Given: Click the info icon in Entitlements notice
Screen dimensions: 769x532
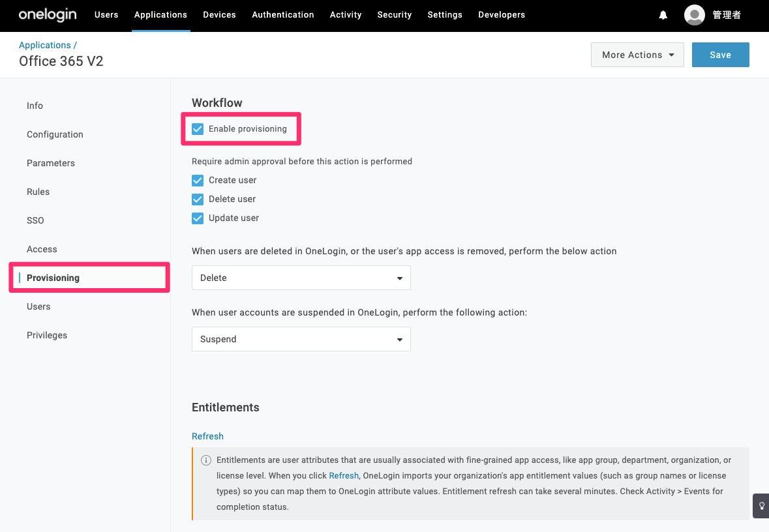Looking at the screenshot, I should 206,460.
